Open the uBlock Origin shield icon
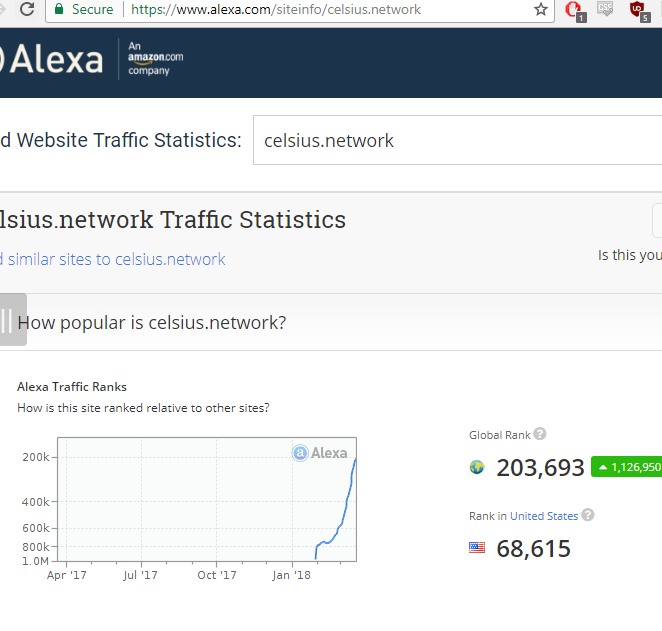 click(639, 11)
